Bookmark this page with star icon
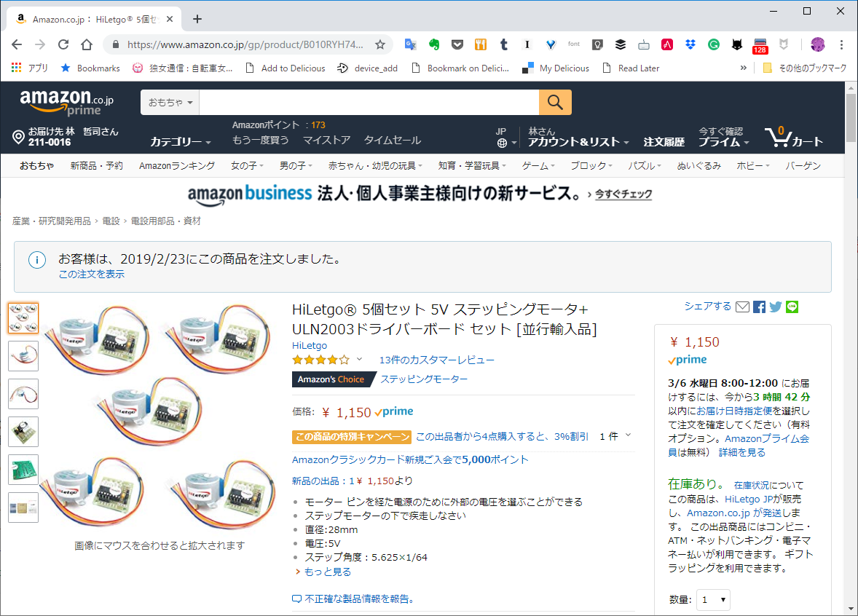The image size is (858, 616). (379, 45)
